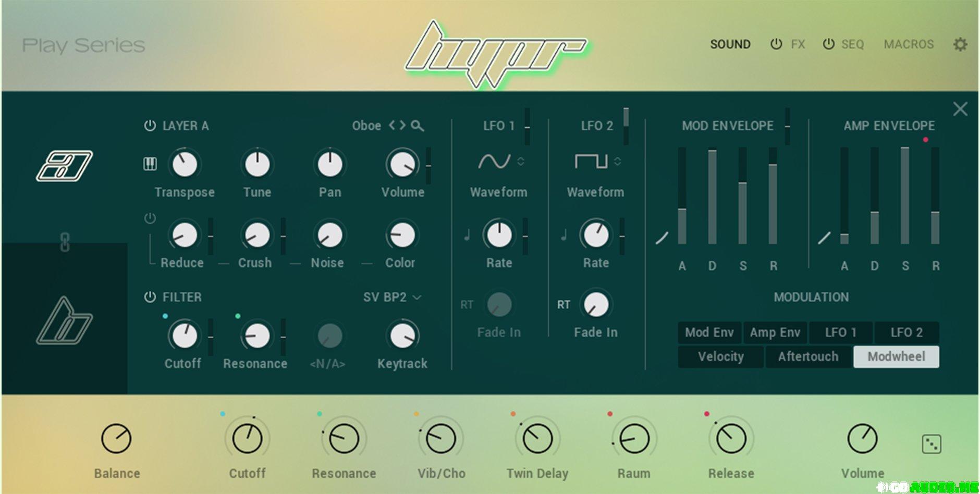Click the Mod Envelope curve shape icon
The image size is (980, 494).
661,238
